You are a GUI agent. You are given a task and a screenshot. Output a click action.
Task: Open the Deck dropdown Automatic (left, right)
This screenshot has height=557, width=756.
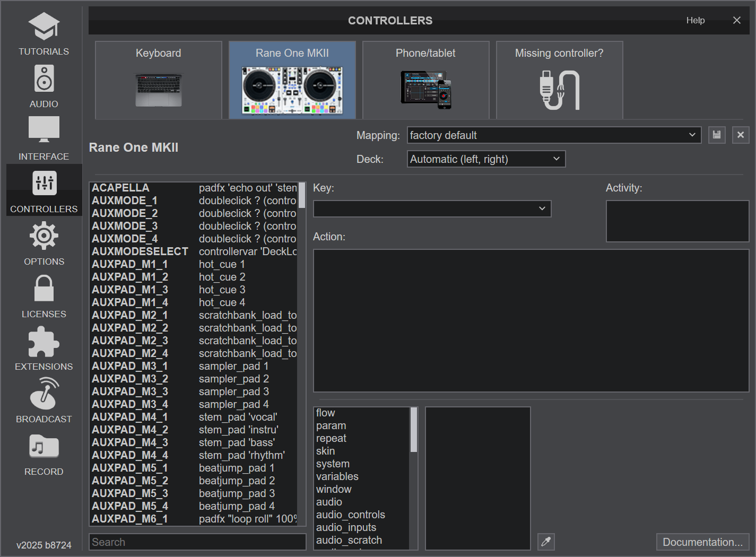point(486,159)
